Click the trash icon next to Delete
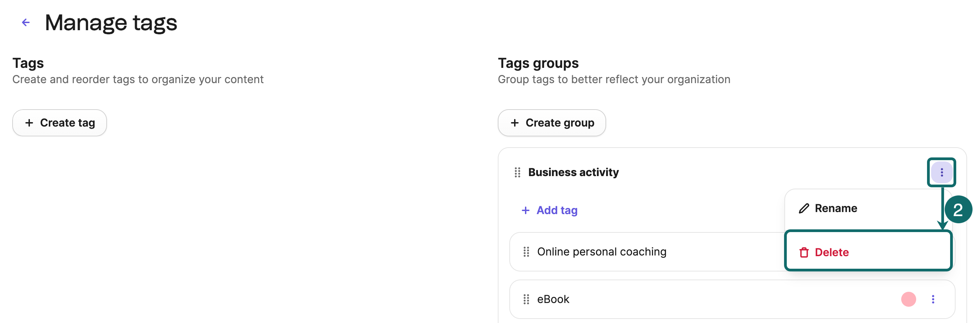Image resolution: width=980 pixels, height=323 pixels. 804,252
